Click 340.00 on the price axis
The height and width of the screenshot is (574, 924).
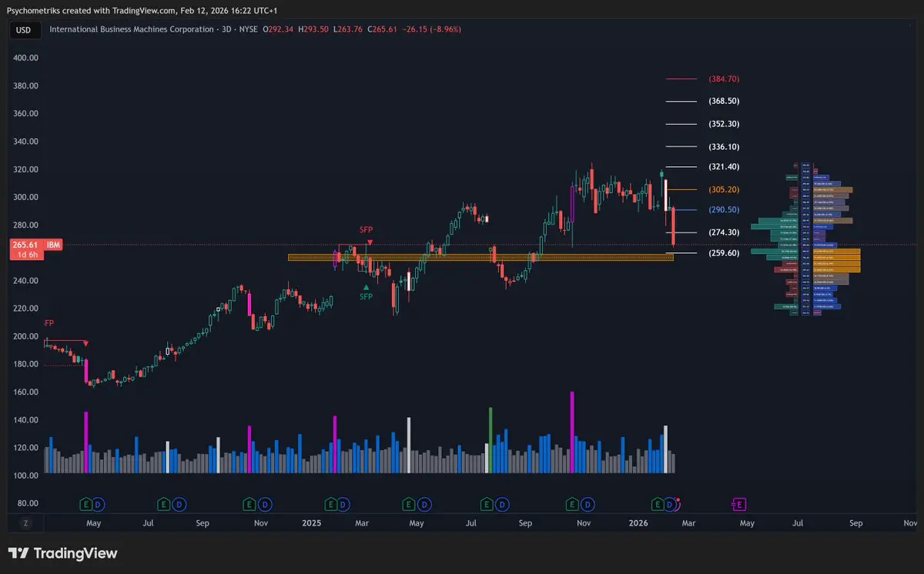[x=27, y=142]
